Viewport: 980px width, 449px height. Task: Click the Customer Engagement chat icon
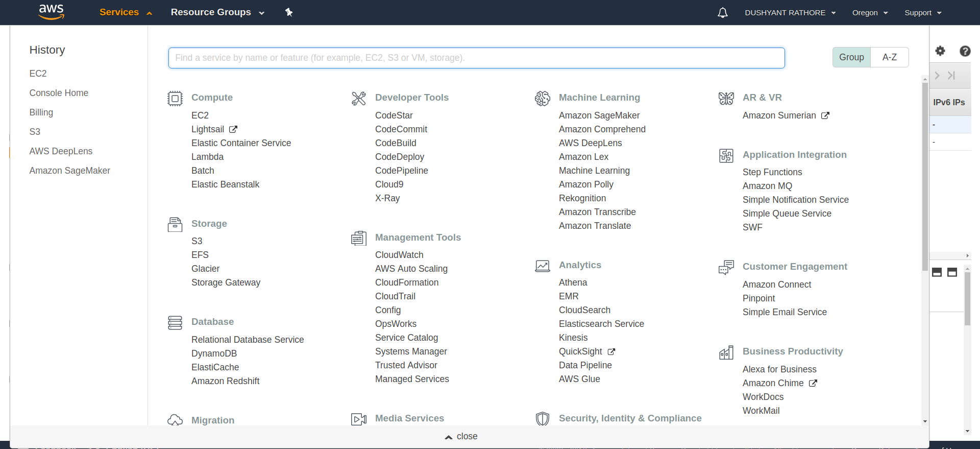coord(726,267)
